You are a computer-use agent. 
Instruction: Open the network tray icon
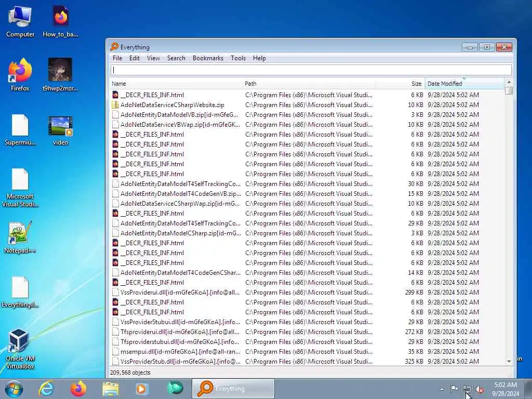pyautogui.click(x=467, y=389)
